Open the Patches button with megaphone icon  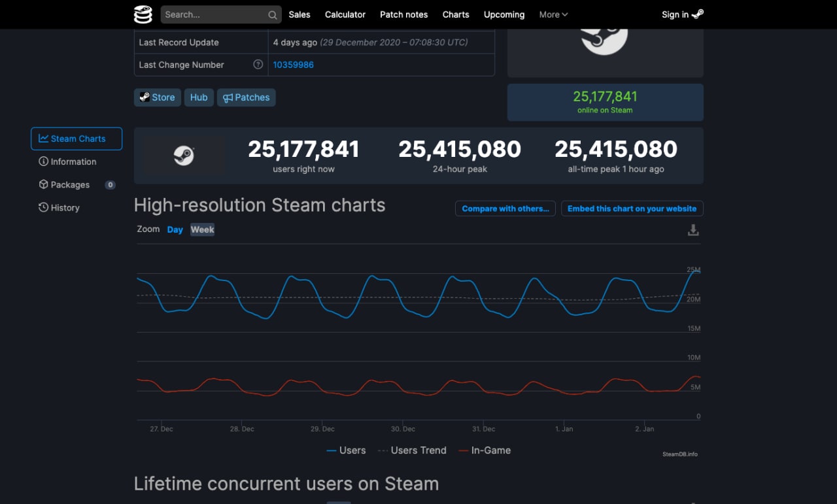(x=247, y=97)
